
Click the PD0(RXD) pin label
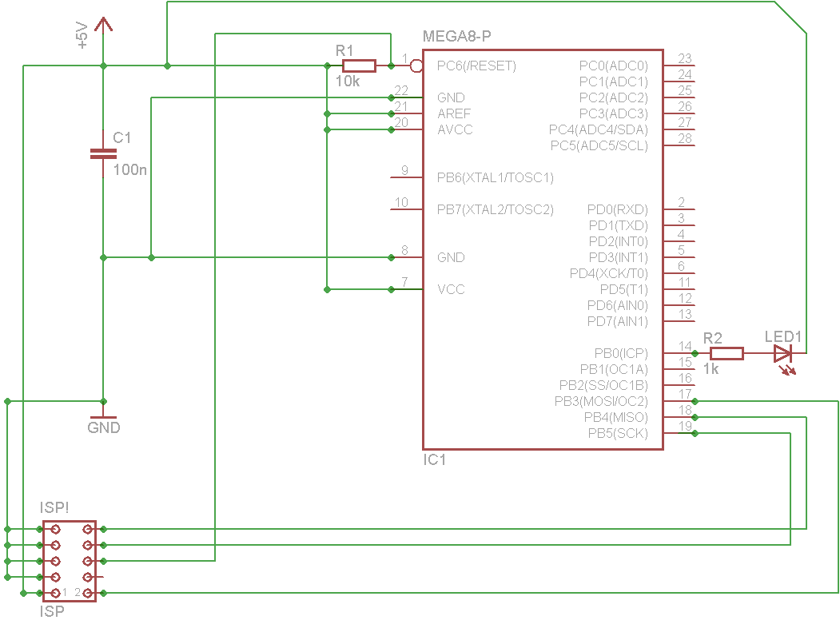[x=618, y=209]
